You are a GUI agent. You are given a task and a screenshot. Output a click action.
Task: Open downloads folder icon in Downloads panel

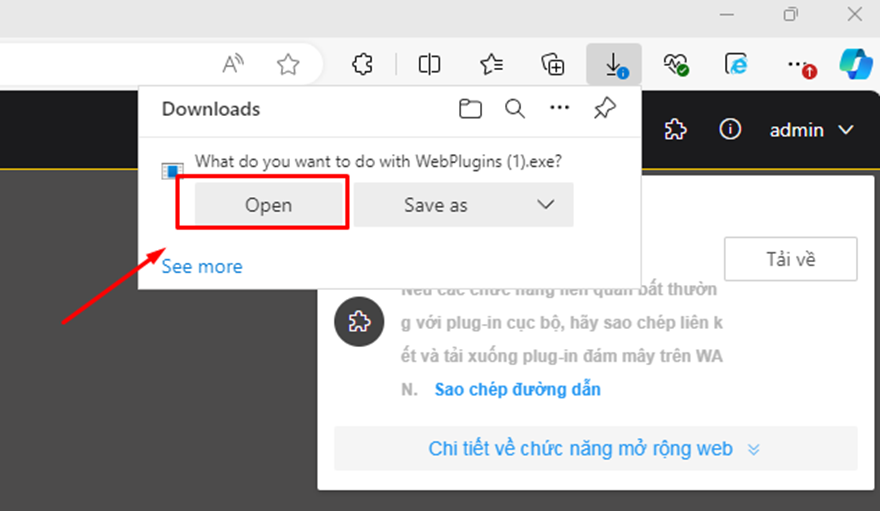coord(470,108)
